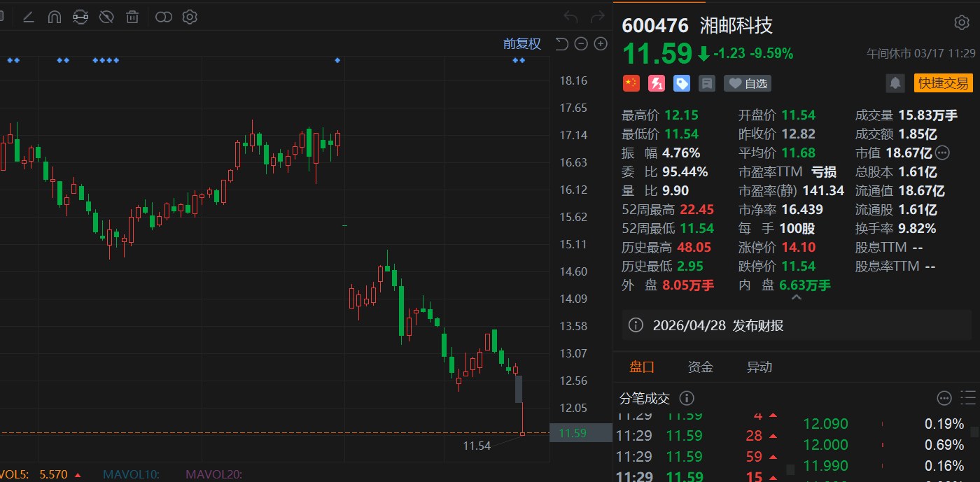Open quote panel settings gear
The image size is (980, 482).
(x=962, y=23)
